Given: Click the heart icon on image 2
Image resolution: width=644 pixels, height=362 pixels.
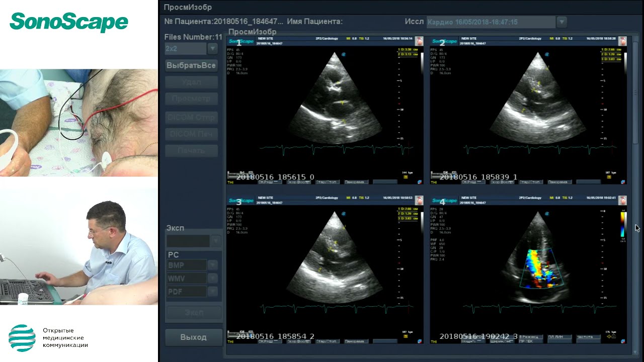Looking at the screenshot, I should [622, 41].
